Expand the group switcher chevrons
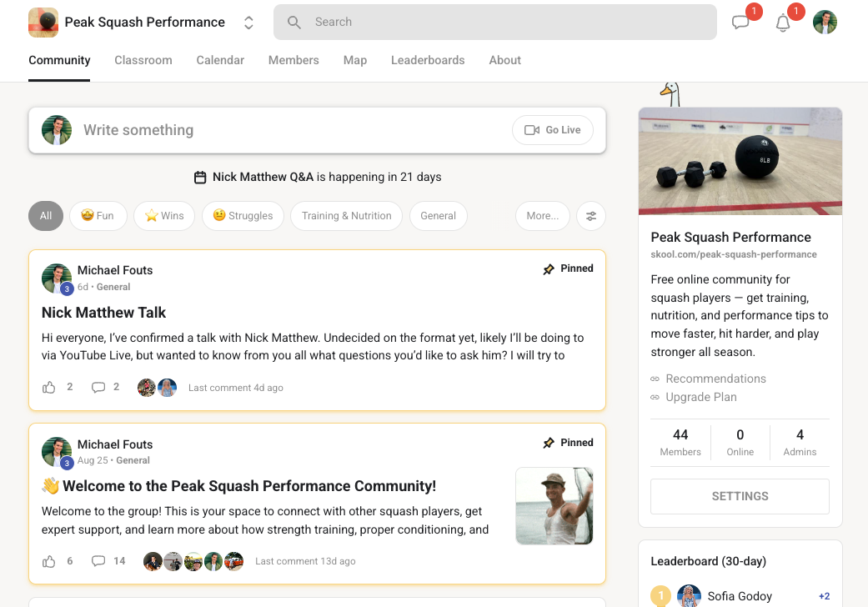Viewport: 868px width, 607px height. point(248,23)
